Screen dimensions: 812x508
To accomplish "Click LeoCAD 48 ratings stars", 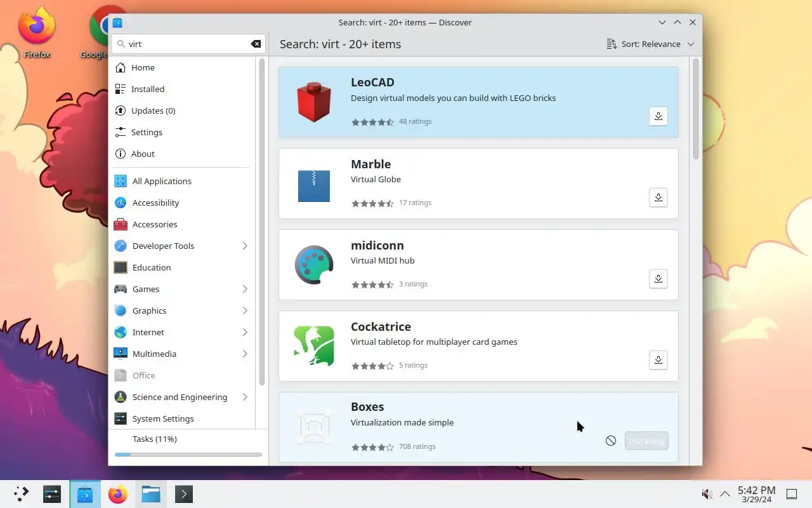I will [x=373, y=122].
